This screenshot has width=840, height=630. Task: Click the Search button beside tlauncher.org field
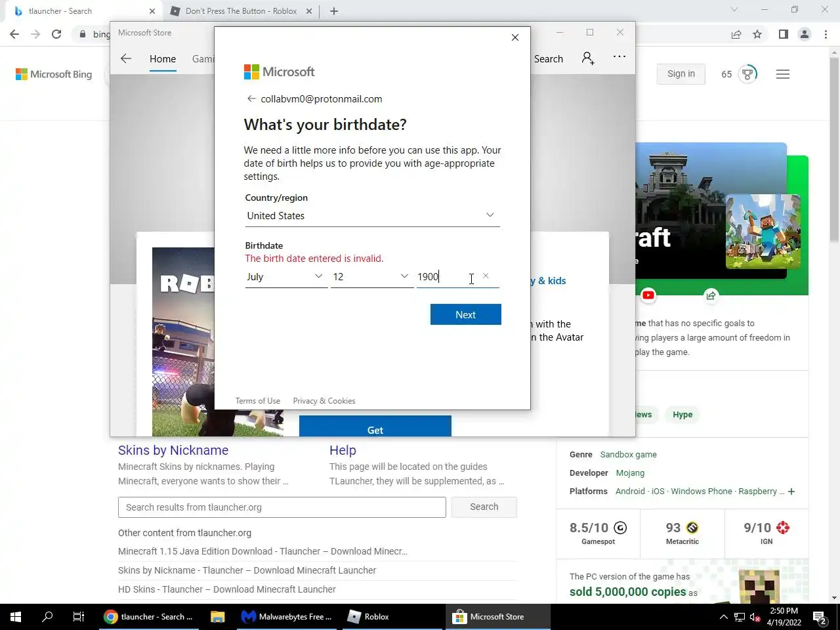point(484,507)
